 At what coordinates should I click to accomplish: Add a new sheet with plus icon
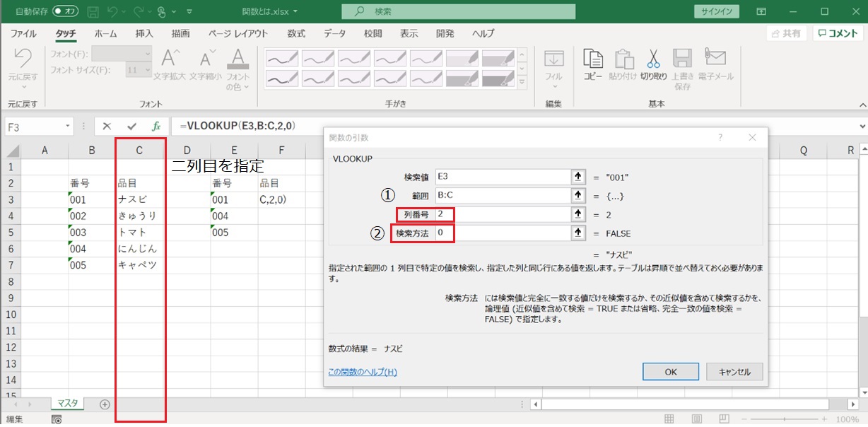(x=105, y=404)
